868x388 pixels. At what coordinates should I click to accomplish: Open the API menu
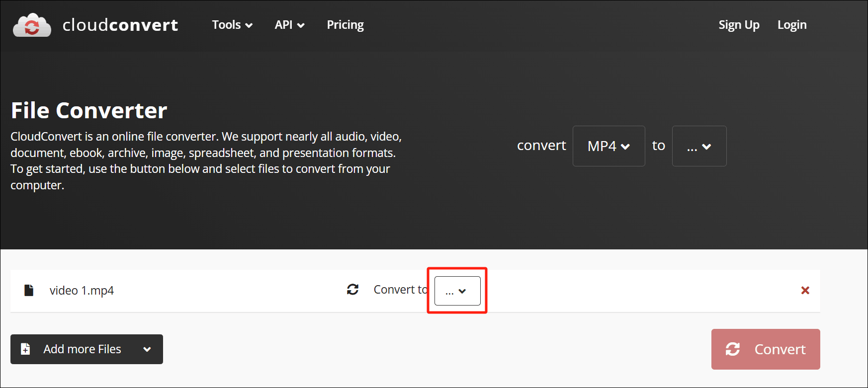click(x=289, y=25)
